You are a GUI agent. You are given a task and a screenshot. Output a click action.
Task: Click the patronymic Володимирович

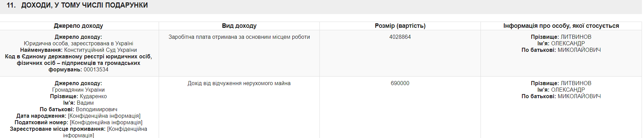[x=96, y=110]
